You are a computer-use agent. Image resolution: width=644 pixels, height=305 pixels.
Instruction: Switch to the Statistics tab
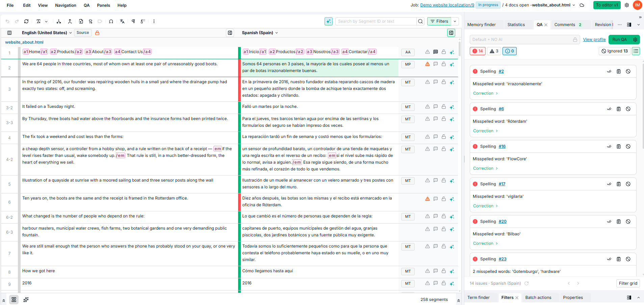(516, 25)
